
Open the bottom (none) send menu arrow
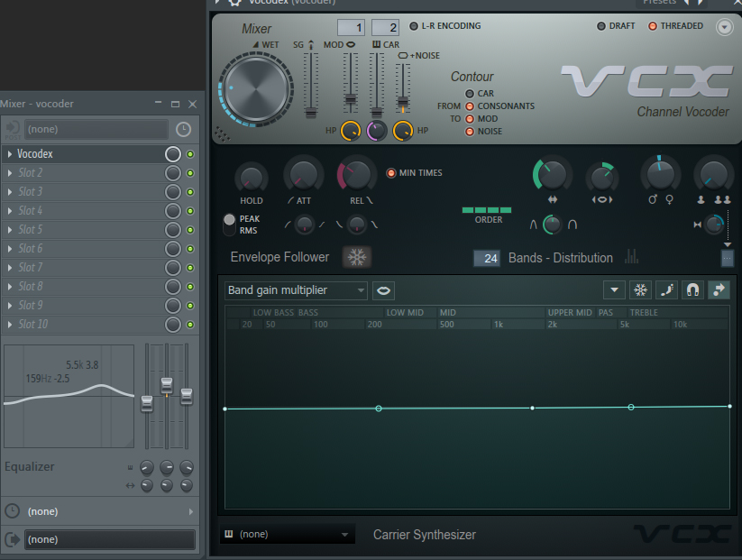(191, 511)
